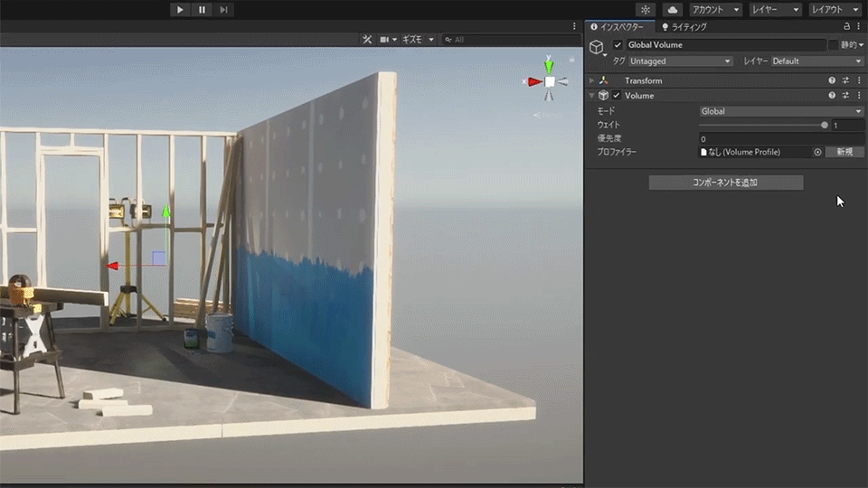Image resolution: width=868 pixels, height=488 pixels.
Task: Disable the Volume component checkbox
Action: (x=617, y=96)
